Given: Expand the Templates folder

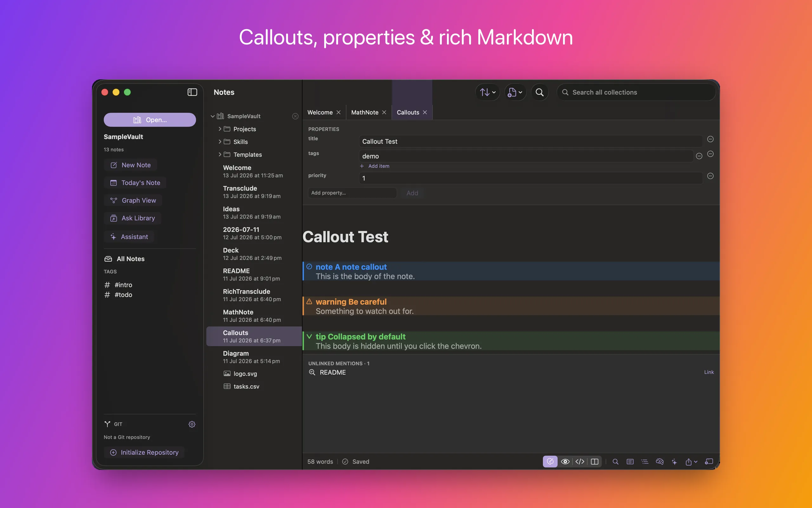Looking at the screenshot, I should pyautogui.click(x=220, y=155).
